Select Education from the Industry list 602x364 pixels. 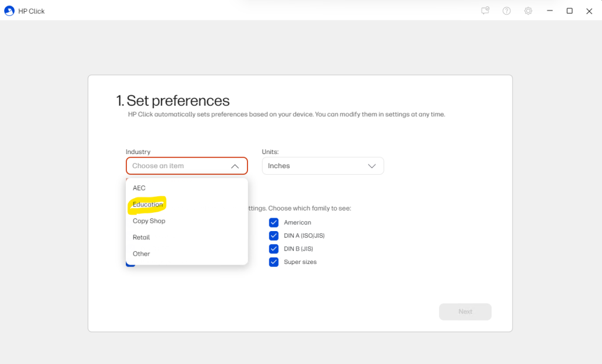186,204
